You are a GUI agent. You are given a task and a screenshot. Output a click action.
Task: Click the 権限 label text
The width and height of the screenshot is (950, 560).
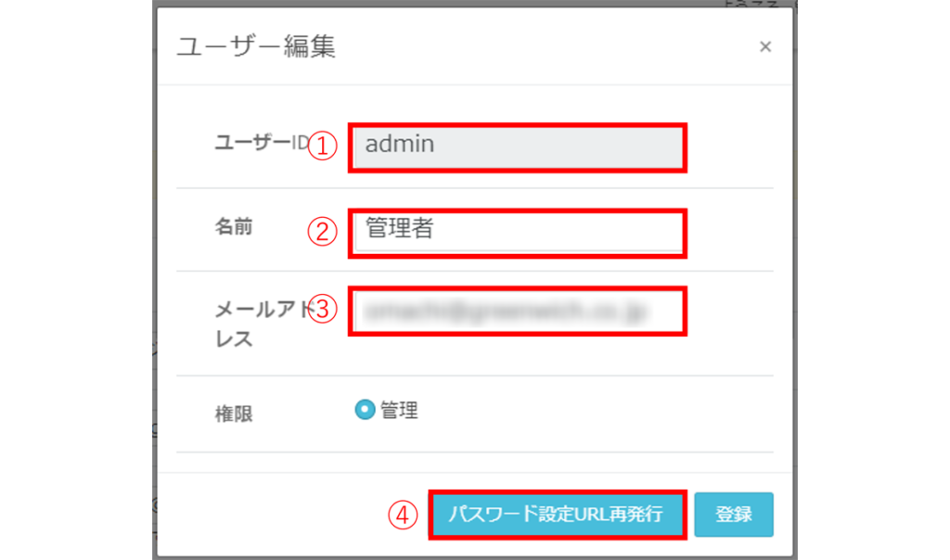[233, 414]
